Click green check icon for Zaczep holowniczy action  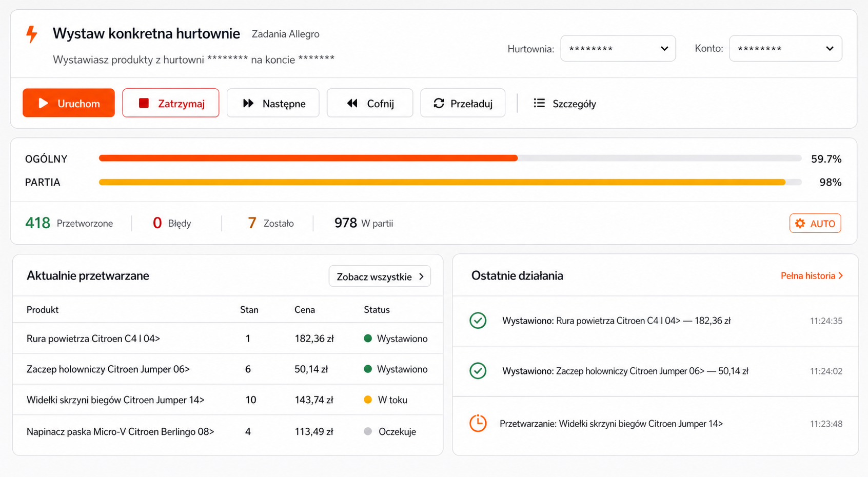478,370
